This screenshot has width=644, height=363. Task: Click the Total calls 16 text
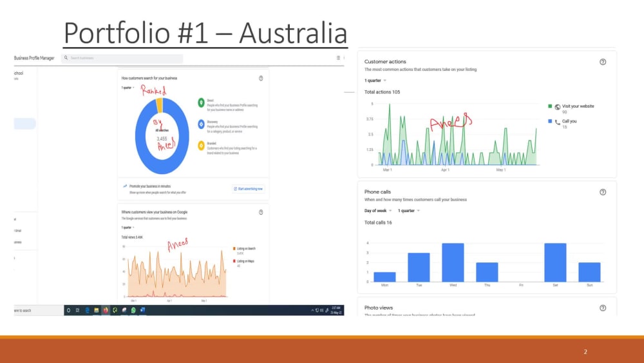point(378,222)
